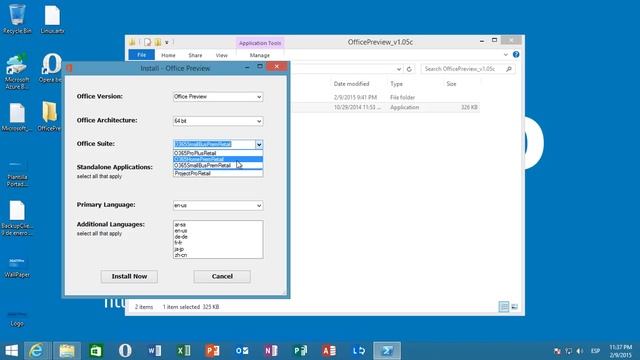This screenshot has height=360, width=640.
Task: Open Excel from the taskbar
Action: pos(183,351)
